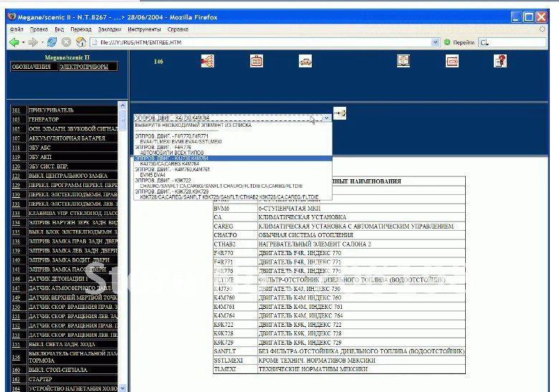
Task: Click the arrow icon beside the dropdown
Action: pyautogui.click(x=340, y=113)
